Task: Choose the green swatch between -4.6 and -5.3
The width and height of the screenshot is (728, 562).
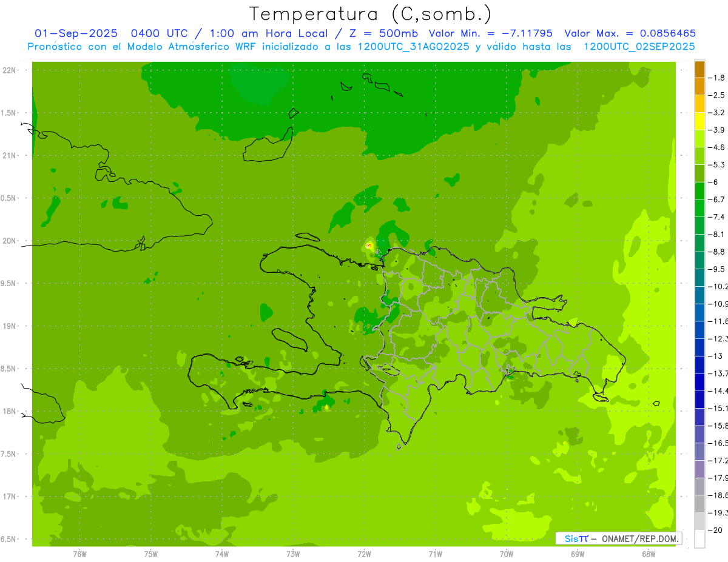Action: point(699,156)
